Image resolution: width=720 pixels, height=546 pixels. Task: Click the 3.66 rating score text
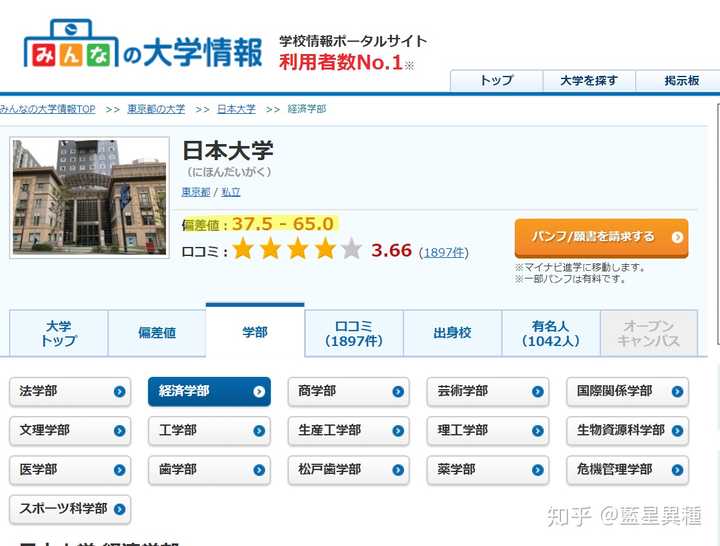(391, 251)
